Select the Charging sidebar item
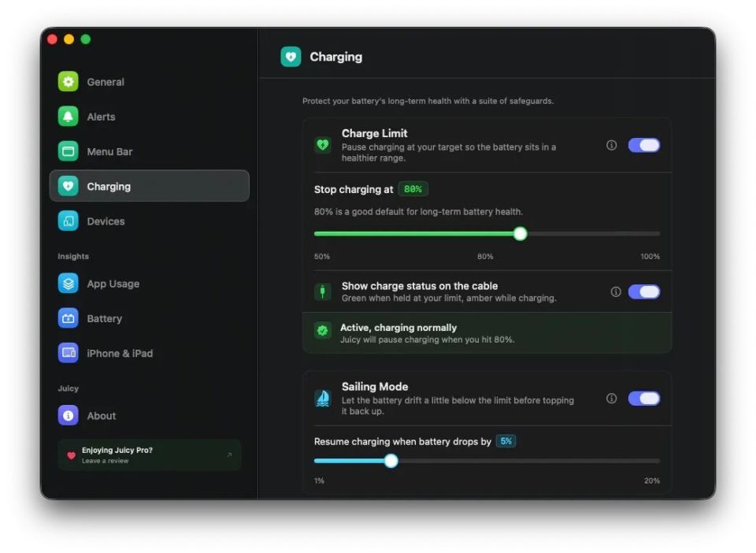The image size is (756, 553). [x=150, y=186]
